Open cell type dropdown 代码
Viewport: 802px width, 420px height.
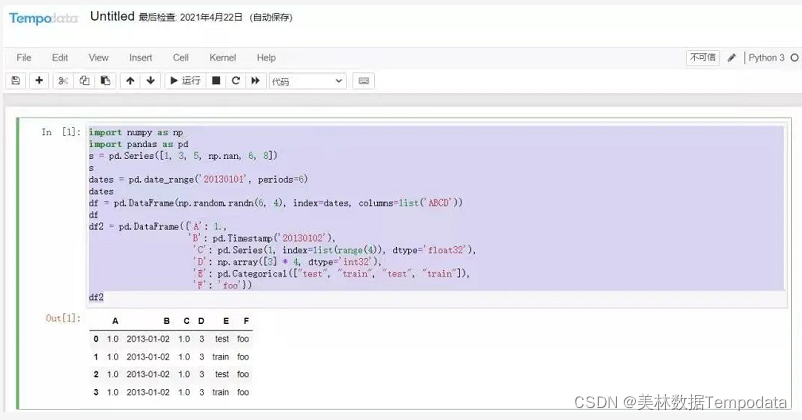tap(307, 81)
